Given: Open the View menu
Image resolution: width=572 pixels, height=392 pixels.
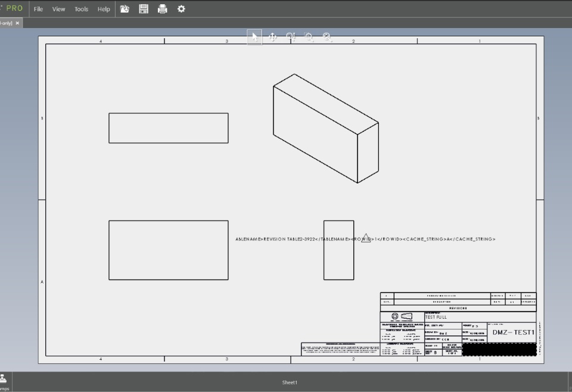Looking at the screenshot, I should 58,9.
